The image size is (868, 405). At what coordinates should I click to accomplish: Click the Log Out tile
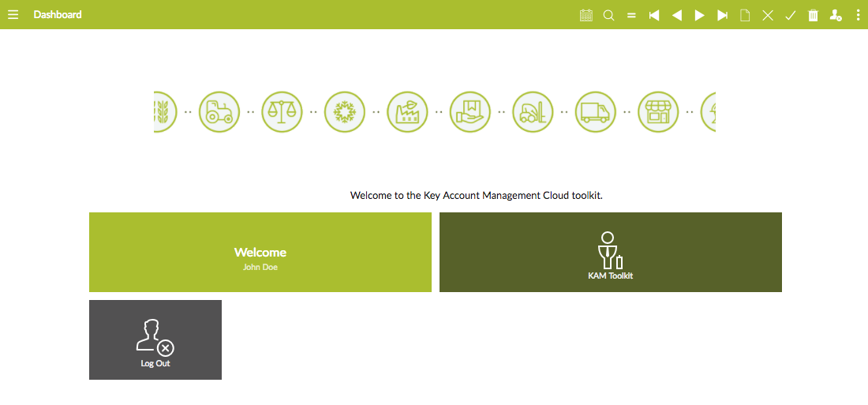[x=155, y=339]
